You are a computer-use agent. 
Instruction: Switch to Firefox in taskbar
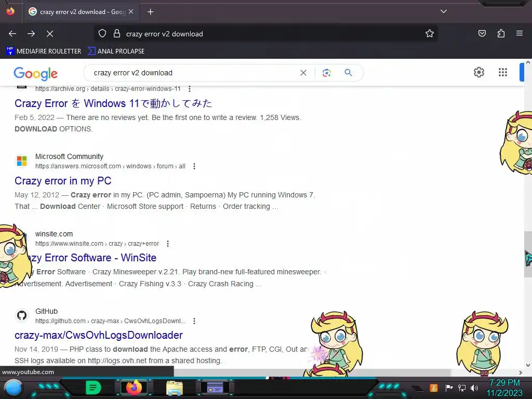coord(134,388)
